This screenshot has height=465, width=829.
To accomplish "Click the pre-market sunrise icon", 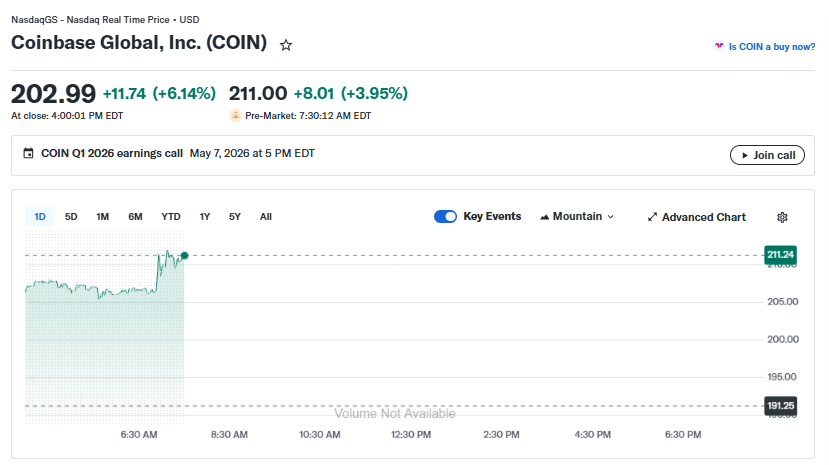I will 235,115.
